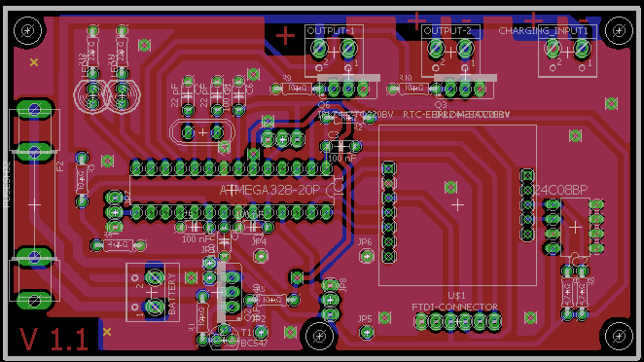Select the large red plus sign near OUTPUT-1
The height and width of the screenshot is (362, 644).
point(285,36)
